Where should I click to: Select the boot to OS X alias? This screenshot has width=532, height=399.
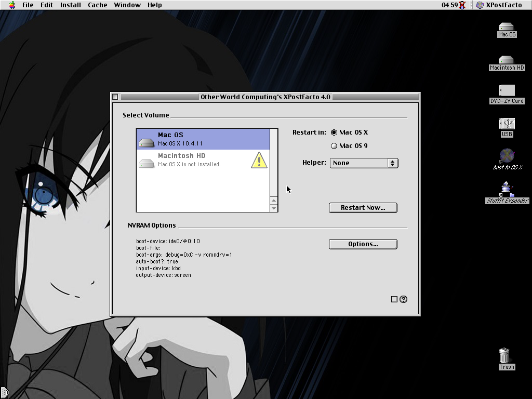click(x=507, y=159)
